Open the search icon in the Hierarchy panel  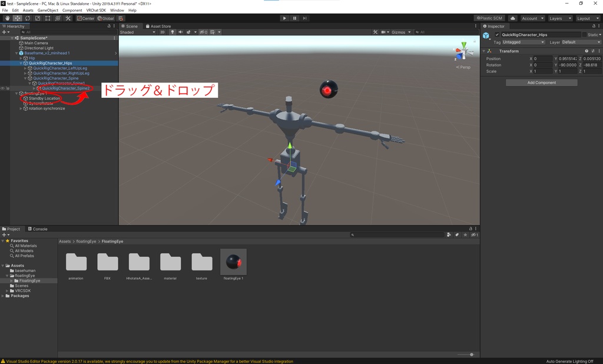coord(24,32)
